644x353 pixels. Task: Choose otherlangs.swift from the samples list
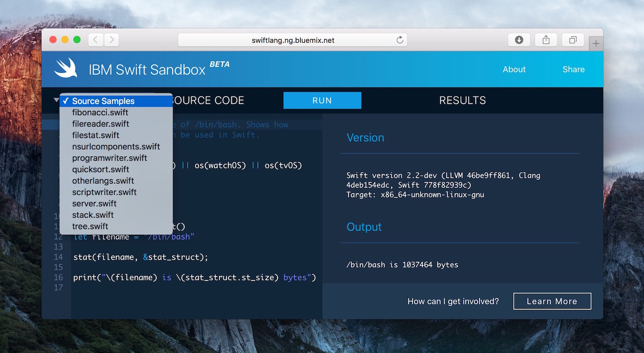[x=116, y=181]
